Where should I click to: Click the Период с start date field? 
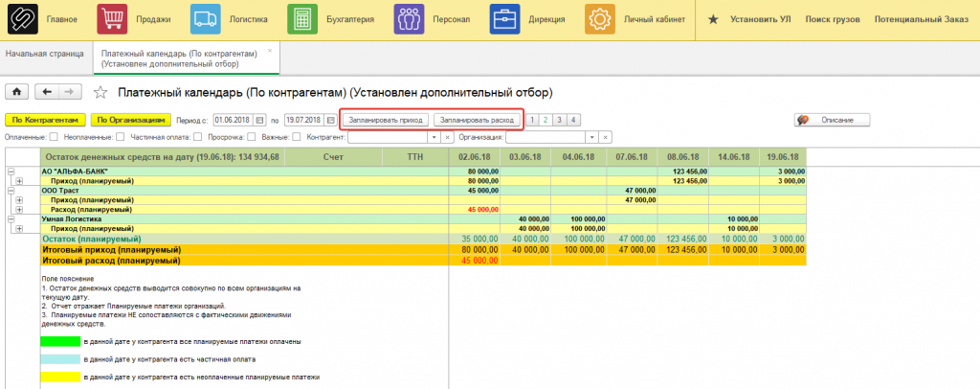234,120
